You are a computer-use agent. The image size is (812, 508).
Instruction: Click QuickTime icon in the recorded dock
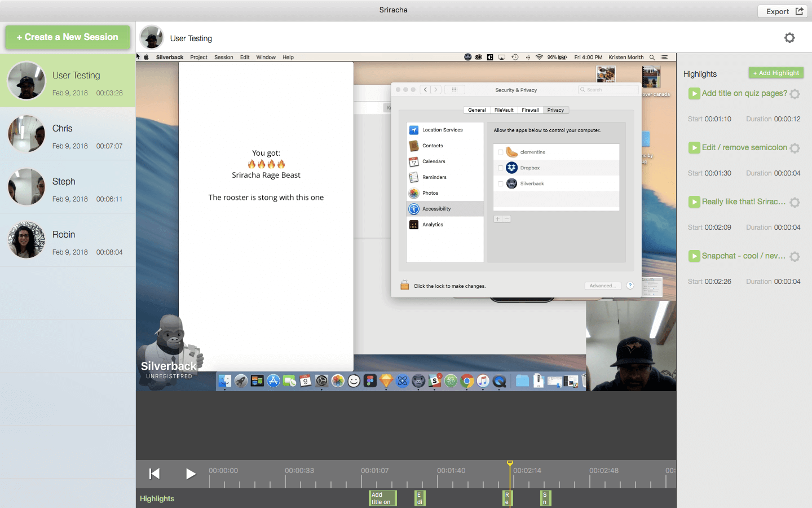pyautogui.click(x=500, y=381)
